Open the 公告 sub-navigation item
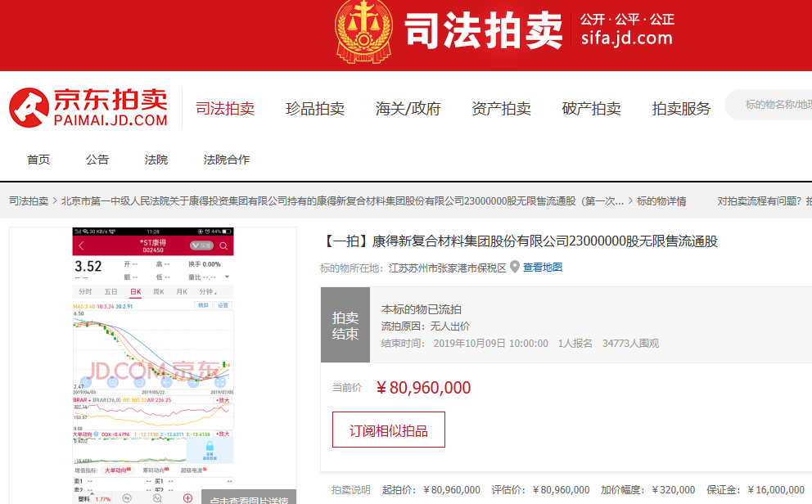The image size is (812, 504). pos(97,160)
